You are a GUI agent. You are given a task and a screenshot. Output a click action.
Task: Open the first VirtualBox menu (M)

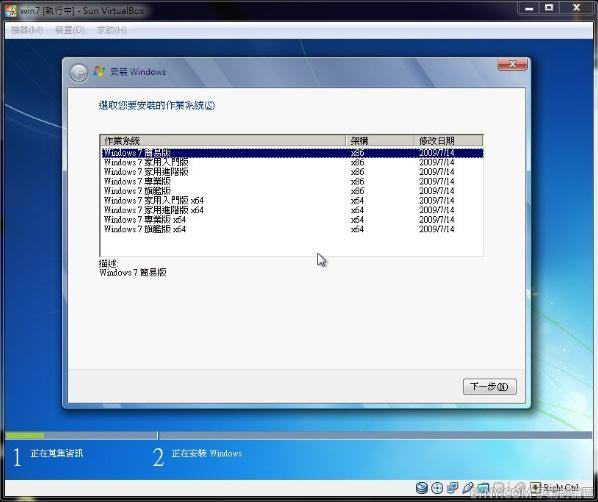coord(27,30)
